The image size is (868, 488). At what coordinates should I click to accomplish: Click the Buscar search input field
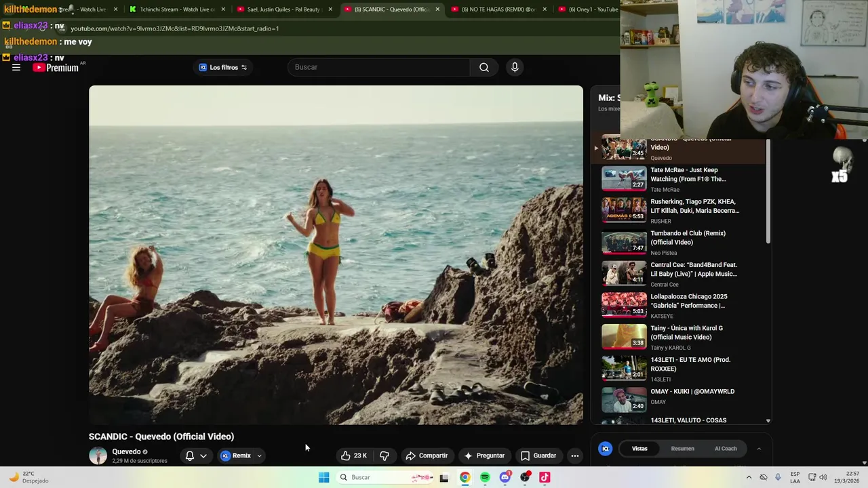click(378, 67)
